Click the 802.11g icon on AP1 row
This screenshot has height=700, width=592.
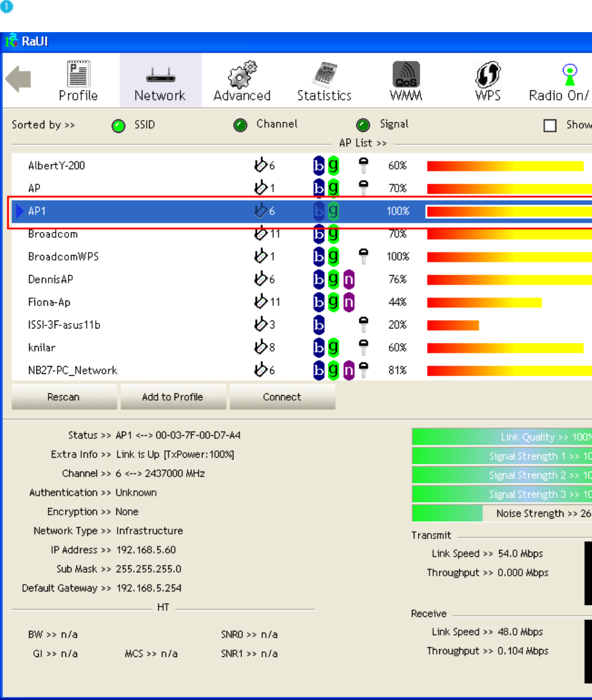[333, 211]
